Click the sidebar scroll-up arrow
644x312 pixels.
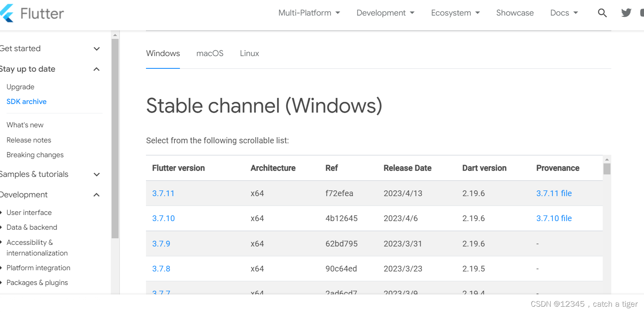tap(115, 35)
